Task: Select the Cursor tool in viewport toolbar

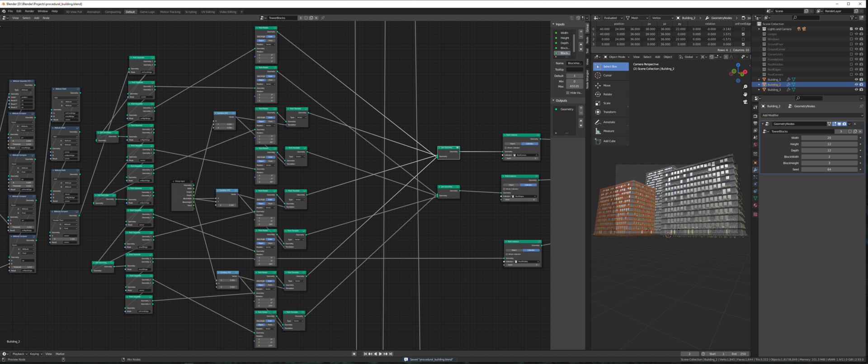Action: [x=607, y=75]
